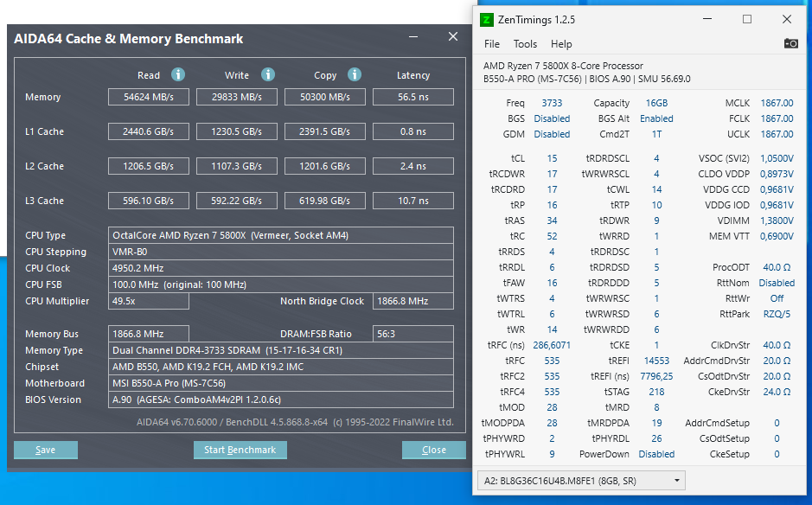Select the Memory Write value 29833 MB/s
This screenshot has height=505, width=812.
coord(237,97)
